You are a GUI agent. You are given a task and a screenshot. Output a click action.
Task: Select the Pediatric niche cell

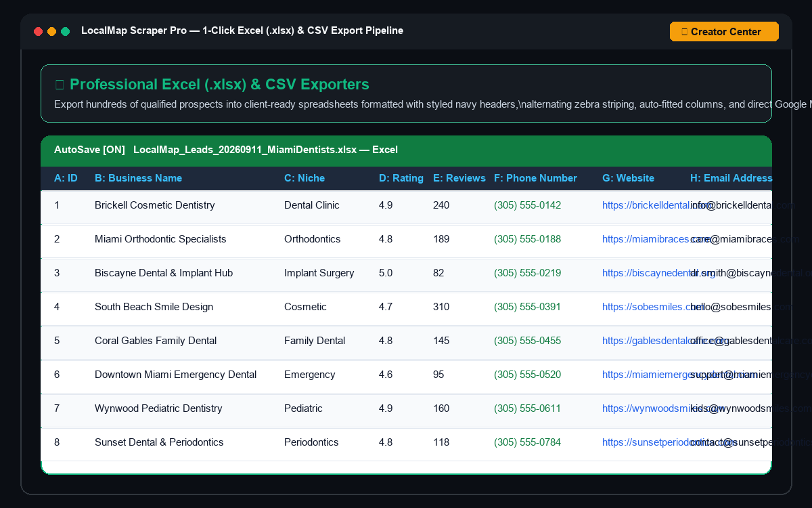click(303, 408)
